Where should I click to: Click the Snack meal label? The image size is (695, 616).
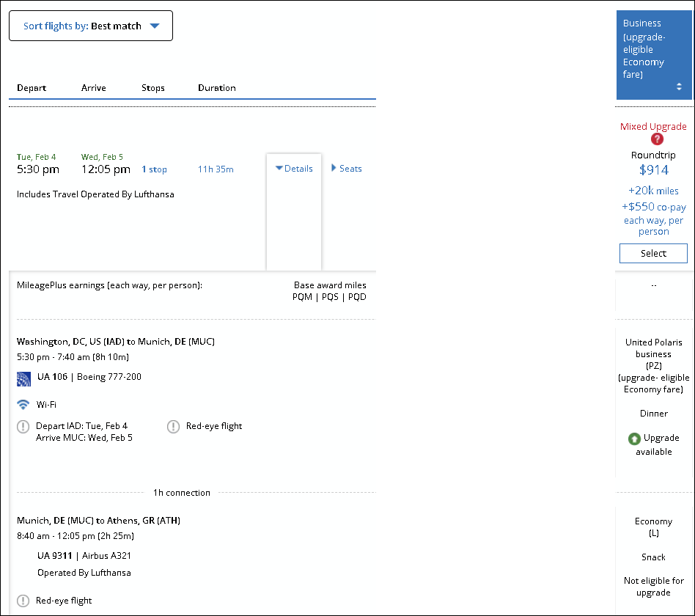[x=653, y=557]
